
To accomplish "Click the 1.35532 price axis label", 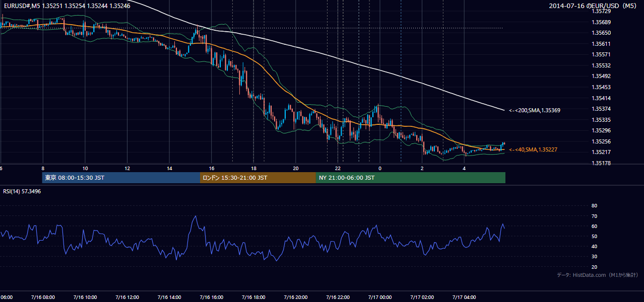I will (x=601, y=65).
